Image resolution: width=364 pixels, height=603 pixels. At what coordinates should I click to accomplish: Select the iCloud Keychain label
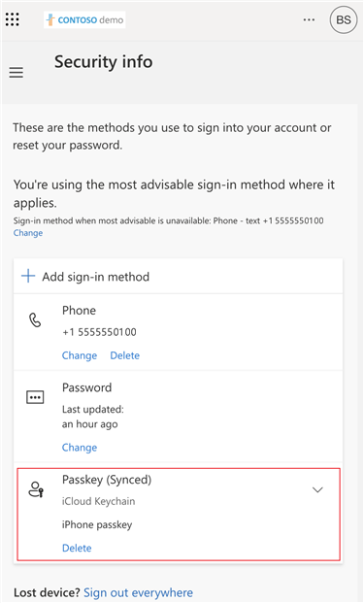pos(99,501)
